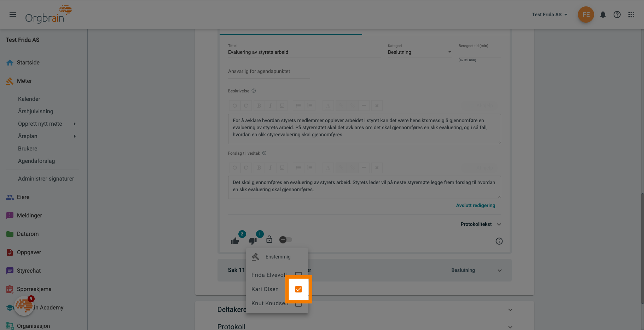Click into the Forslag til vedtak text area
Viewport: 644px width, 330px height.
364,187
